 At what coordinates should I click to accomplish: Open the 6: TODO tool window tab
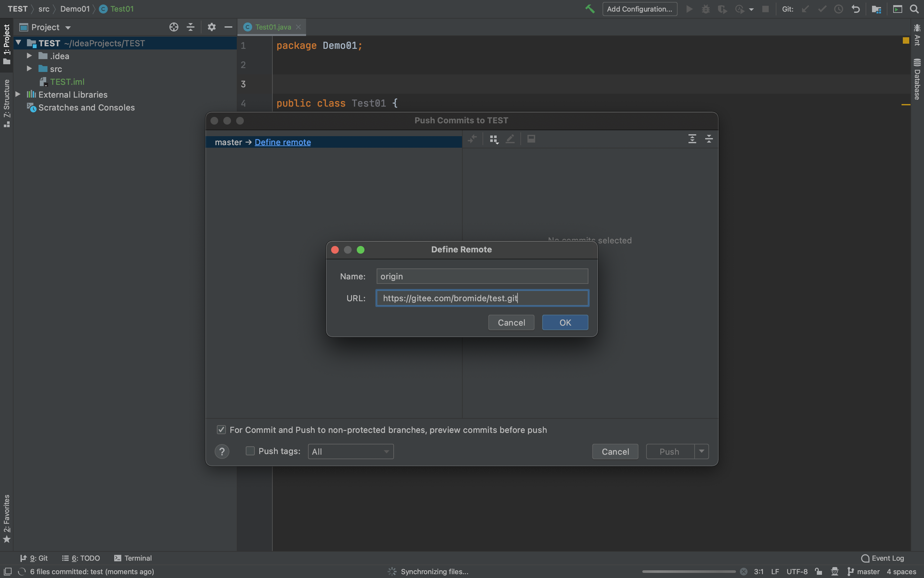click(81, 558)
